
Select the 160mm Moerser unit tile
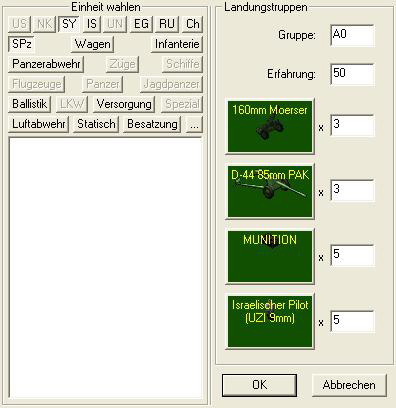click(x=270, y=127)
